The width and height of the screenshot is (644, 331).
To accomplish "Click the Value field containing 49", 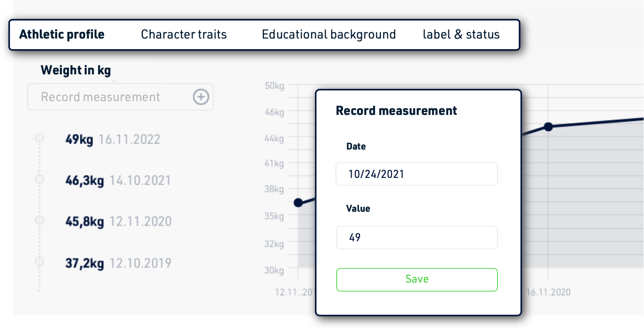I will coord(417,237).
